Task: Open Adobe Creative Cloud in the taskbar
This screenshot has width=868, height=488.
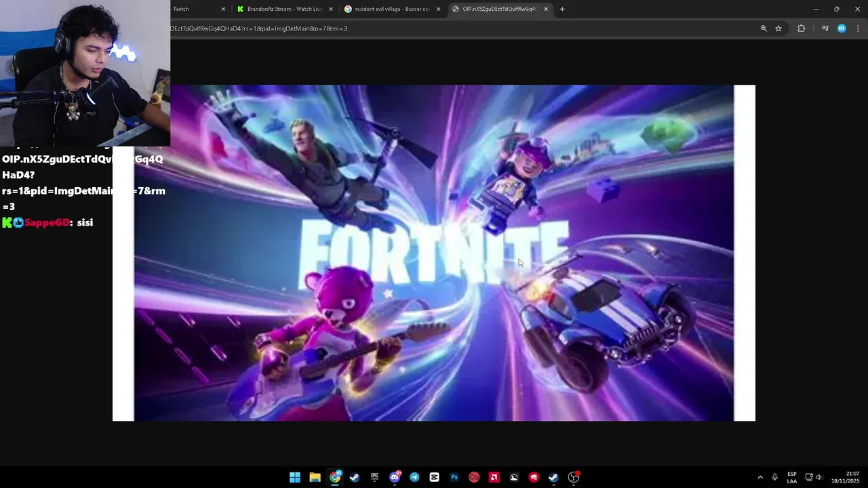Action: 474,477
